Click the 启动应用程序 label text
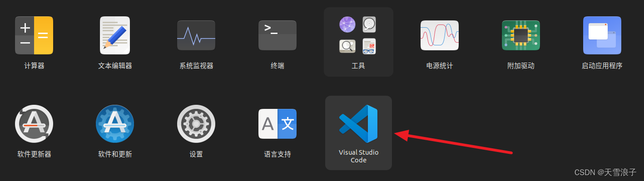Screen dimensions: 644x181 (602, 66)
